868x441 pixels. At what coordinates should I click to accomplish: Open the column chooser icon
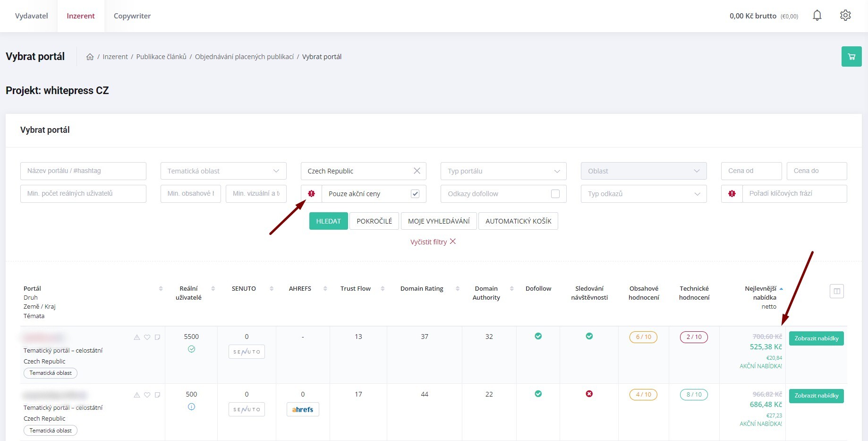837,291
